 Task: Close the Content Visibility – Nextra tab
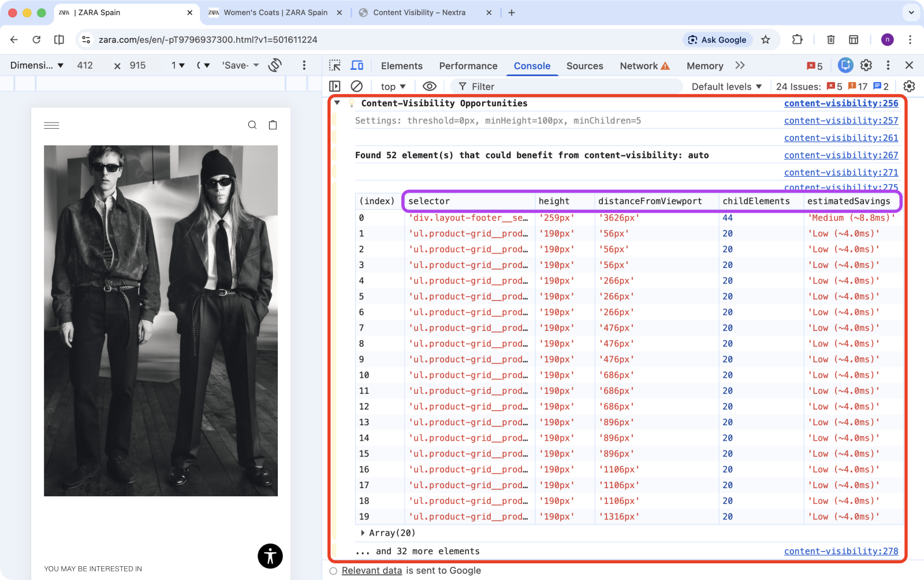(x=489, y=12)
